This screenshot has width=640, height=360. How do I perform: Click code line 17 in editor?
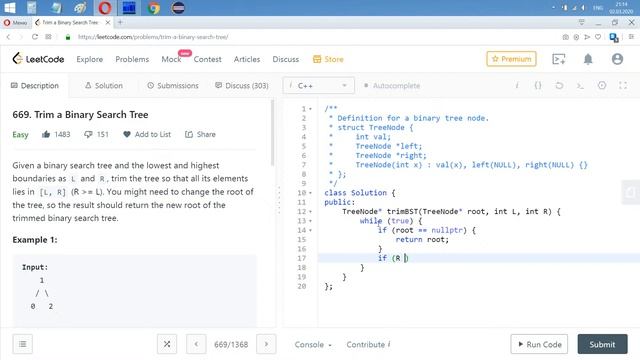478,258
